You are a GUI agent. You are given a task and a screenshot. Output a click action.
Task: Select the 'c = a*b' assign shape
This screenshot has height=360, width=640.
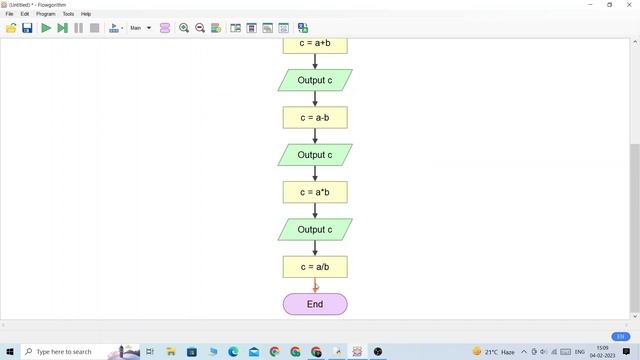(315, 192)
